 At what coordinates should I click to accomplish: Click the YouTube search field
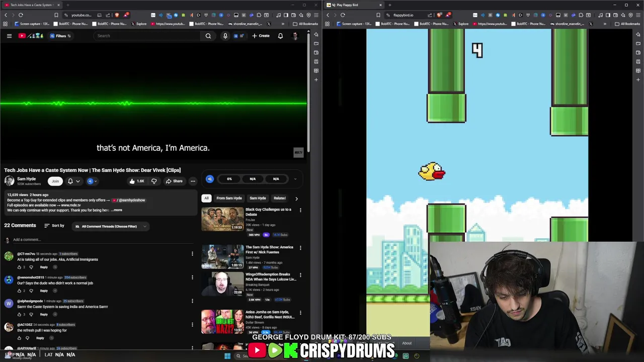[x=147, y=36]
